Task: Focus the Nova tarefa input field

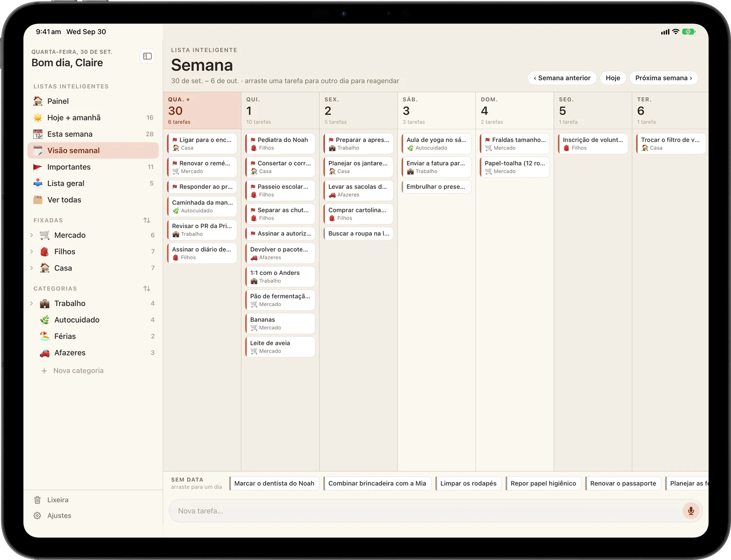Action: [x=435, y=511]
